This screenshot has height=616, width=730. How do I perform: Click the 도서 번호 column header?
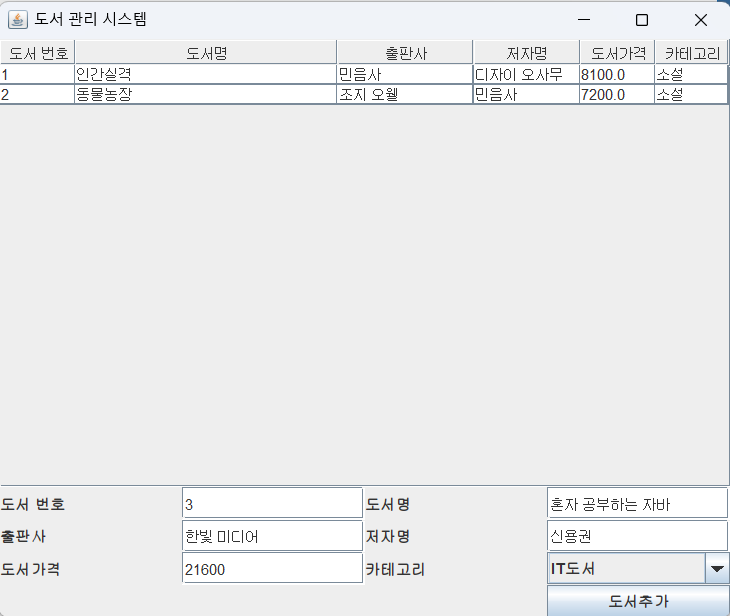pyautogui.click(x=38, y=53)
